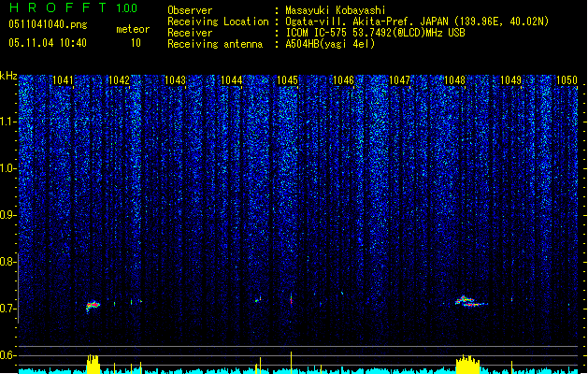Image resolution: width=588 pixels, height=374 pixels.
Task: Click the 1042 time axis label
Action: [119, 80]
